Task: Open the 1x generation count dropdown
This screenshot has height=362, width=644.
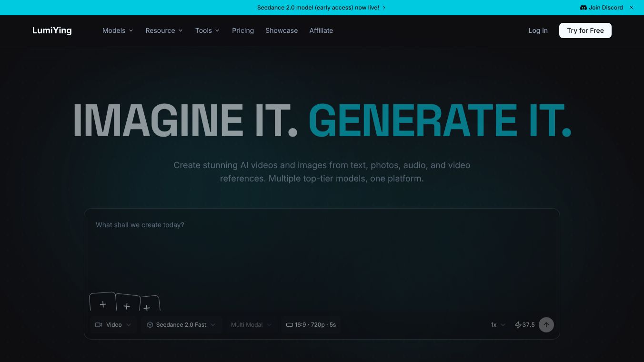Action: pyautogui.click(x=498, y=325)
